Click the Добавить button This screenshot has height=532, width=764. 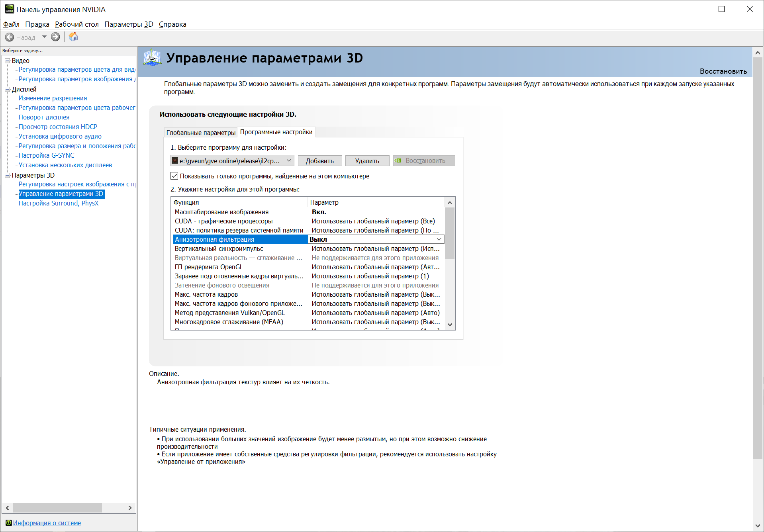click(x=319, y=161)
